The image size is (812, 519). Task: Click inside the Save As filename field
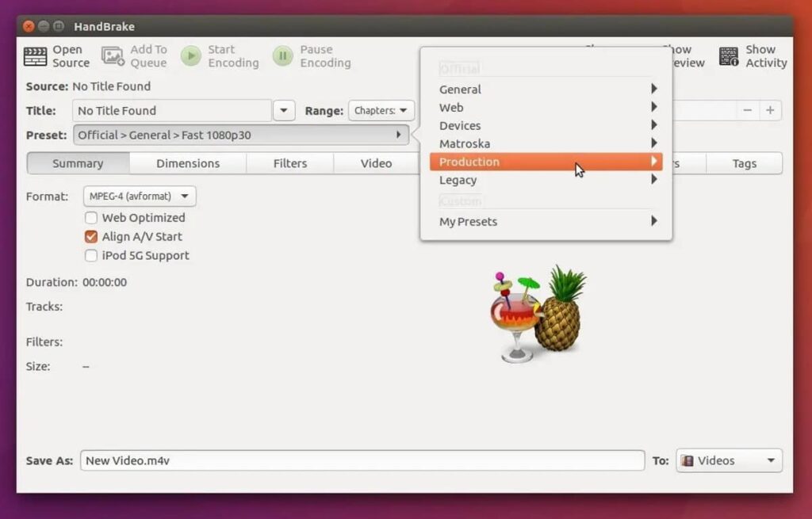tap(317, 460)
